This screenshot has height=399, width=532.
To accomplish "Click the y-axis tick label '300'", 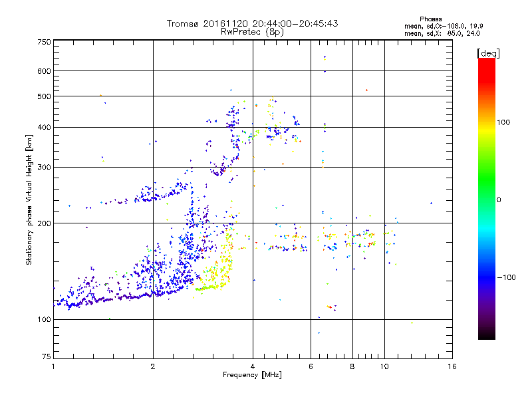I will coord(44,168).
